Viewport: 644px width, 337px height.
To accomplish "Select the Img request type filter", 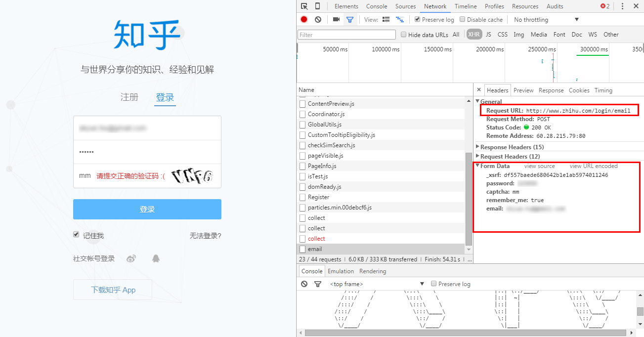I will (x=519, y=35).
